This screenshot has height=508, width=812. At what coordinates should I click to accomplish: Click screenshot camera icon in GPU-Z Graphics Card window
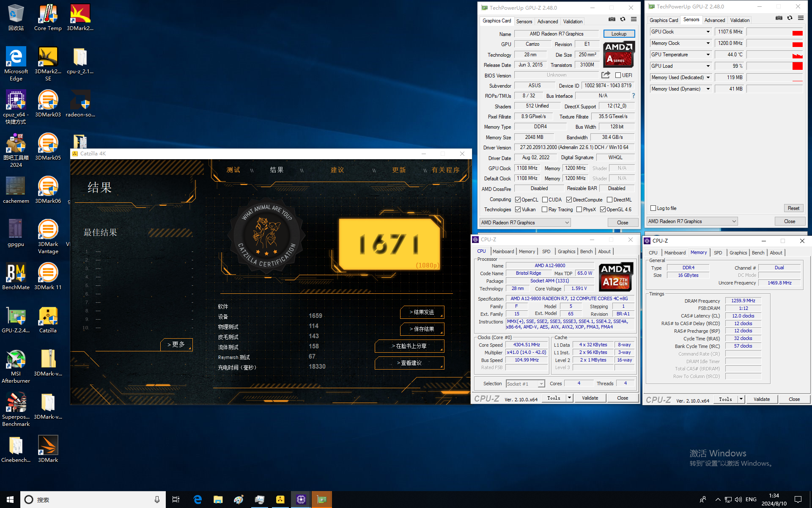click(612, 19)
